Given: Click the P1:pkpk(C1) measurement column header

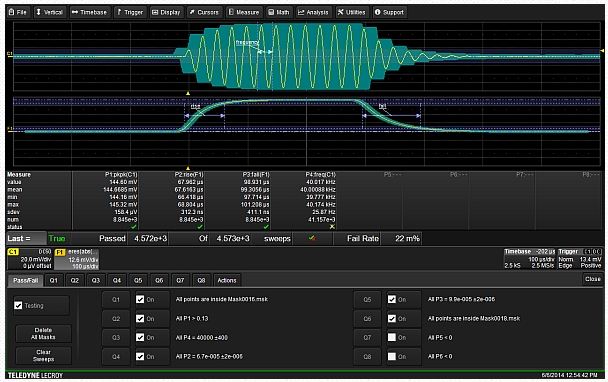Looking at the screenshot, I should [x=121, y=175].
